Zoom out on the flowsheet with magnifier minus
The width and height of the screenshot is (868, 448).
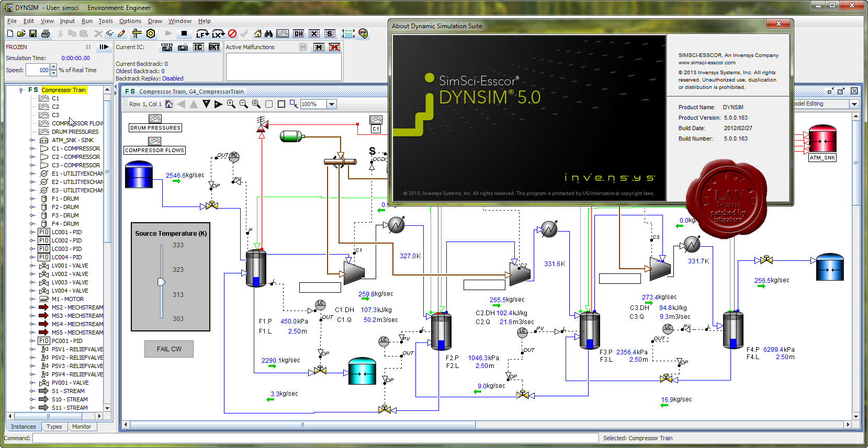click(244, 104)
